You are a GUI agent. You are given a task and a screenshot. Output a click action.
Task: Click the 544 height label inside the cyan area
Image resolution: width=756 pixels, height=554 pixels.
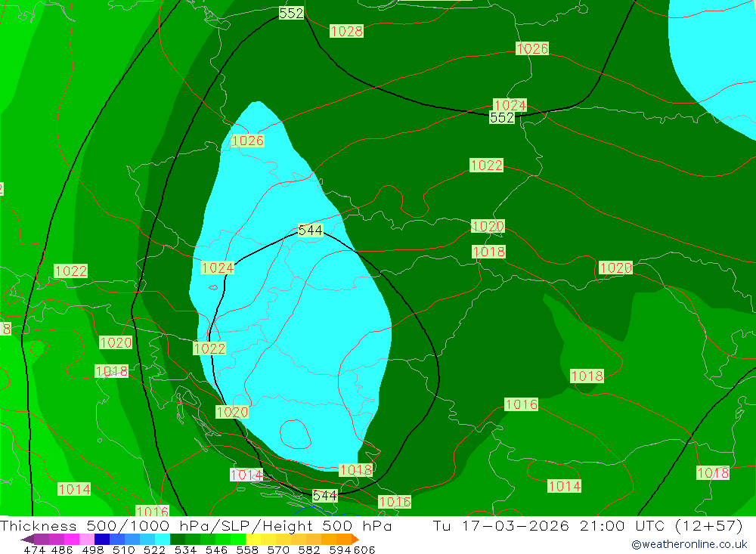pyautogui.click(x=311, y=231)
